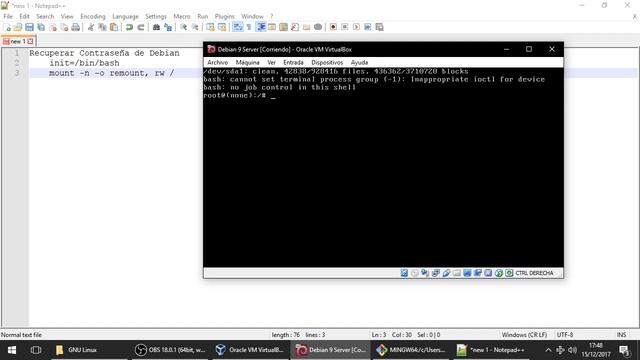This screenshot has height=360, width=640.
Task: Open Task View on the taskbar
Action: pyautogui.click(x=36, y=350)
